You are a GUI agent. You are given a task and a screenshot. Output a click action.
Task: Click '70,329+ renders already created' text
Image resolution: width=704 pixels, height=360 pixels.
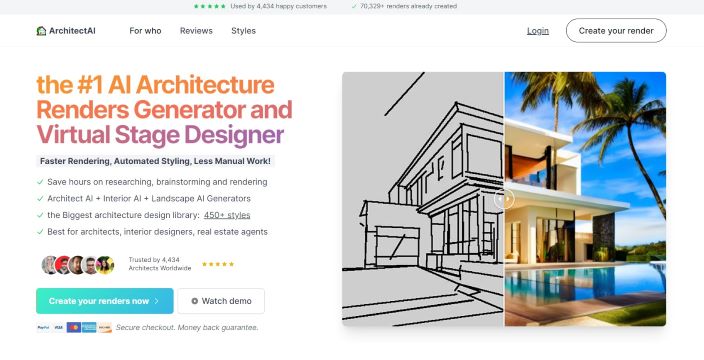click(408, 6)
